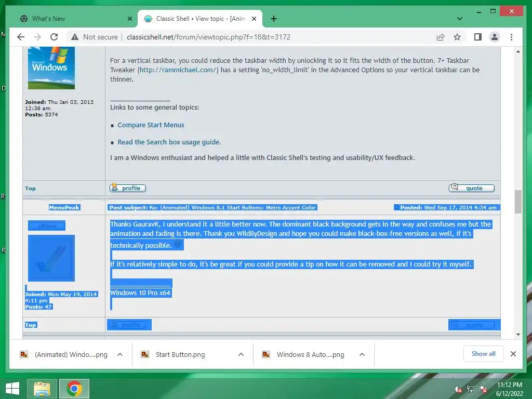Open the Chrome side panel
The image size is (532, 399).
click(478, 37)
